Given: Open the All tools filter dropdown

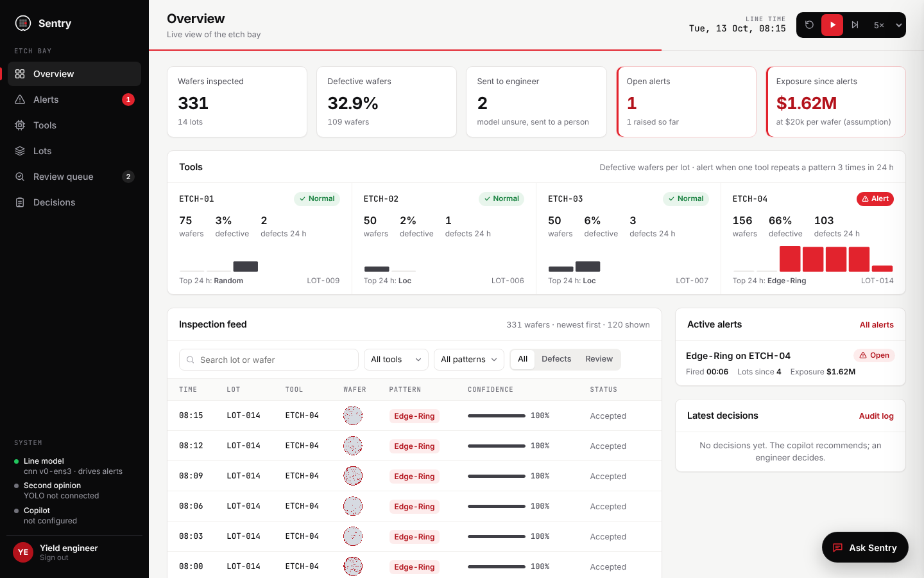Looking at the screenshot, I should coord(396,360).
